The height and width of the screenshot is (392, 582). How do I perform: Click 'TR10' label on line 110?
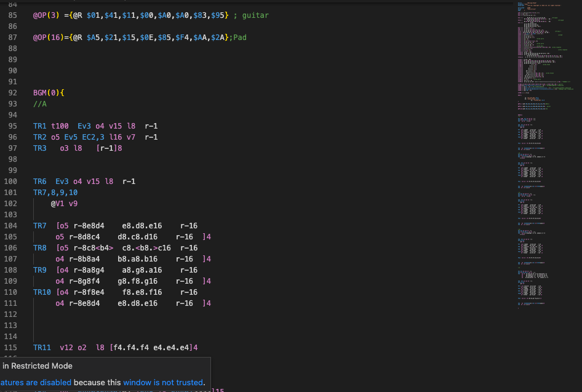(x=42, y=292)
